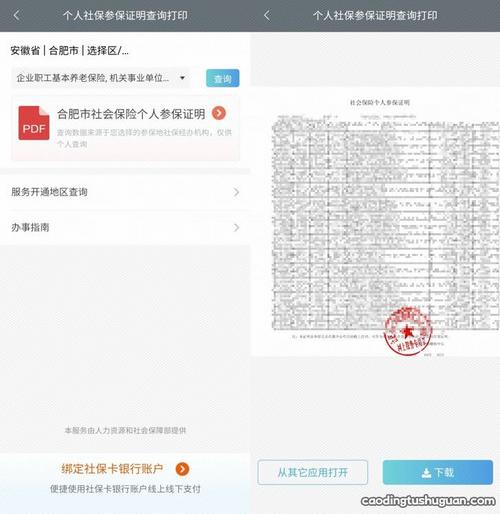The width and height of the screenshot is (500, 514).
Task: Click chevron on 服务开通地区查询 row
Action: [x=236, y=192]
